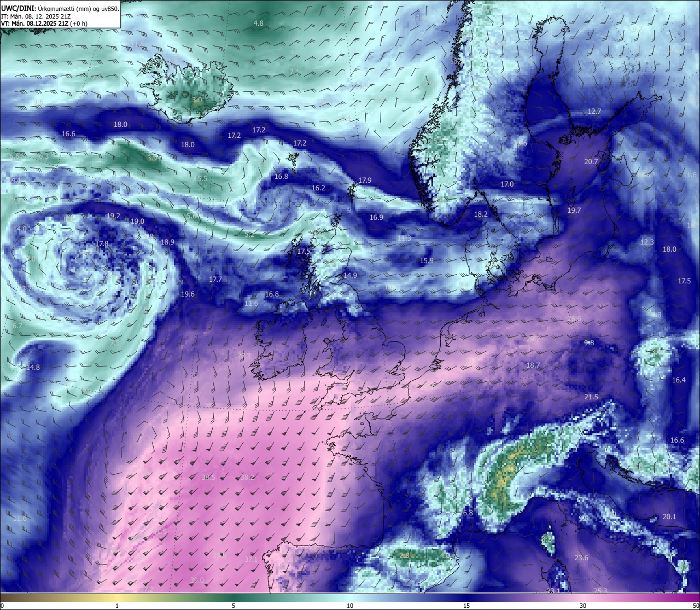Click the 16.4 value at right edge
The width and height of the screenshot is (700, 610).
[679, 380]
